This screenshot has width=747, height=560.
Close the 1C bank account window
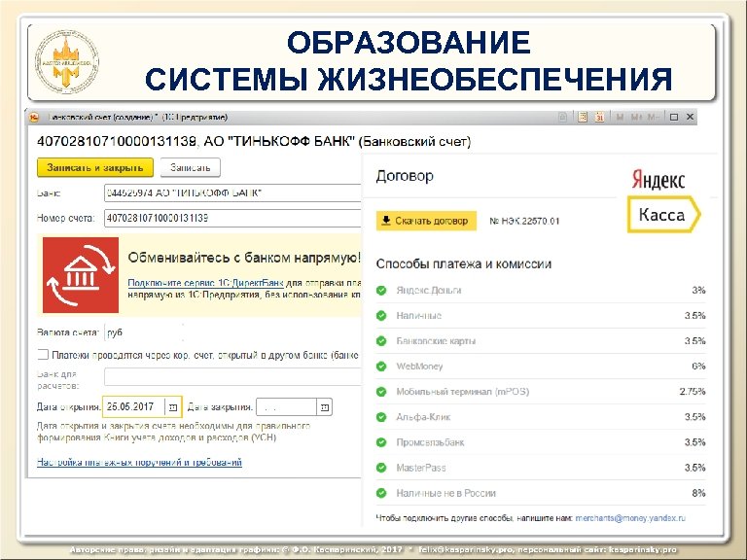[x=690, y=117]
